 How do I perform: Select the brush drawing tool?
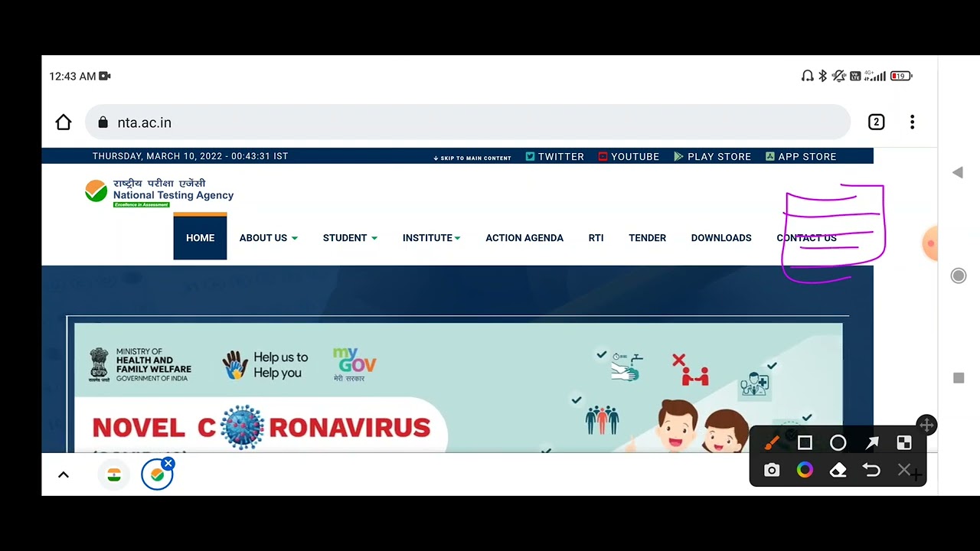[x=772, y=443]
